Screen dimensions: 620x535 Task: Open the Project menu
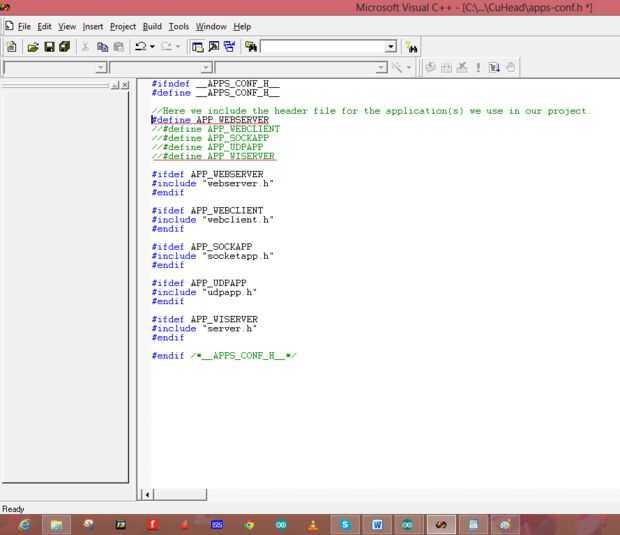click(123, 26)
